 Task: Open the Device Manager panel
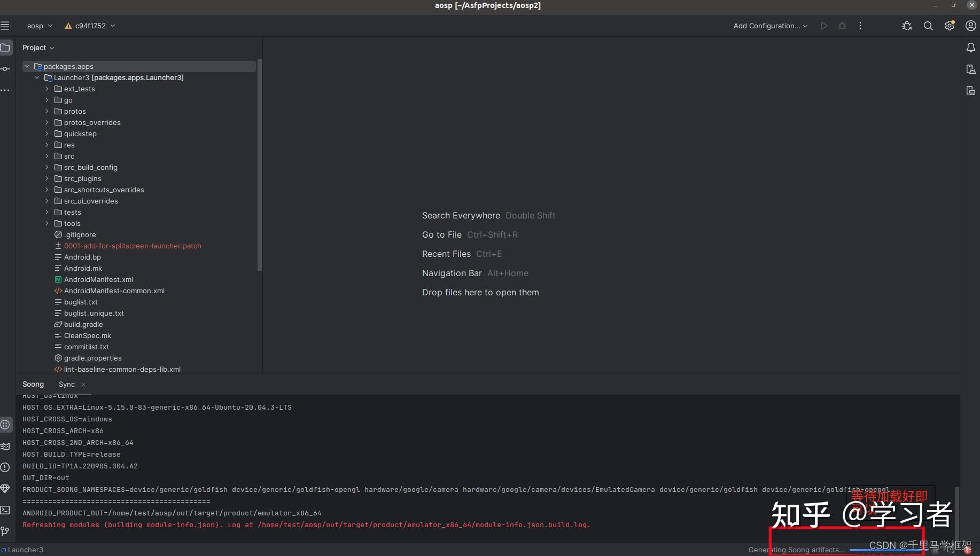(971, 69)
